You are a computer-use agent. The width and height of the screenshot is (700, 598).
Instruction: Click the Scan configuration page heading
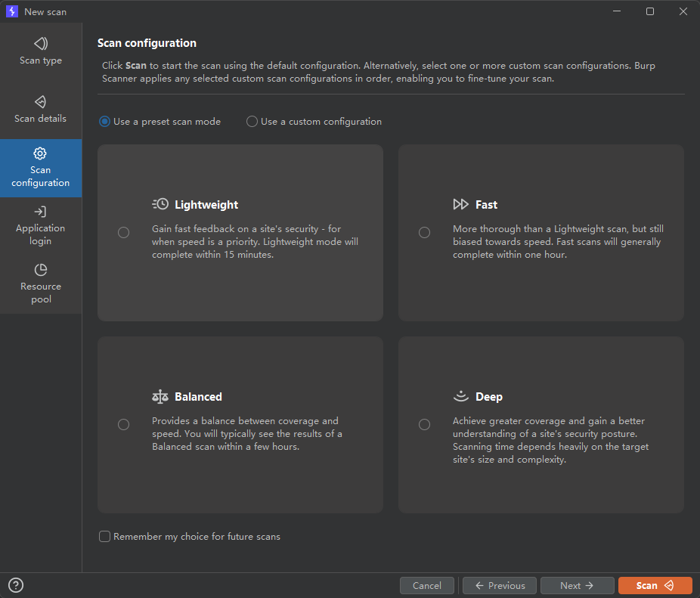click(147, 43)
